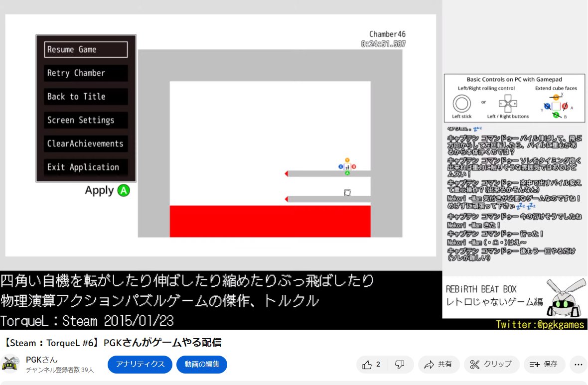The width and height of the screenshot is (588, 385).
Task: Click the Apply label text
Action: (x=99, y=191)
